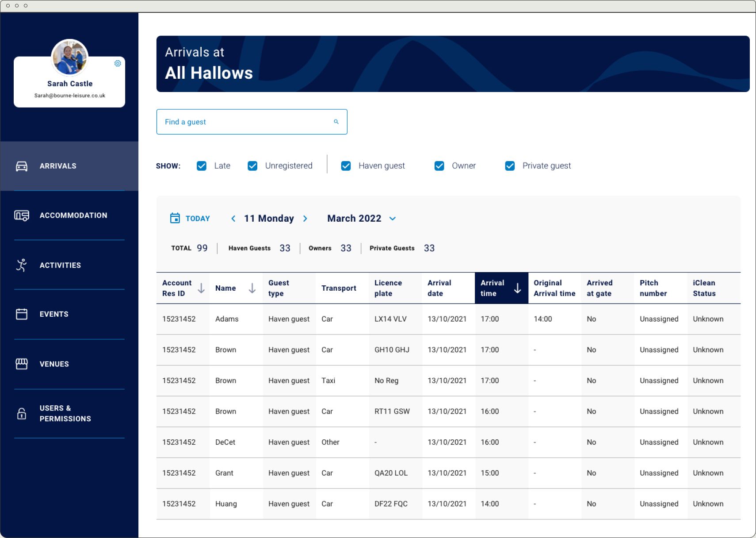Open the Venues menu item
Image resolution: width=756 pixels, height=538 pixels.
[x=69, y=364]
